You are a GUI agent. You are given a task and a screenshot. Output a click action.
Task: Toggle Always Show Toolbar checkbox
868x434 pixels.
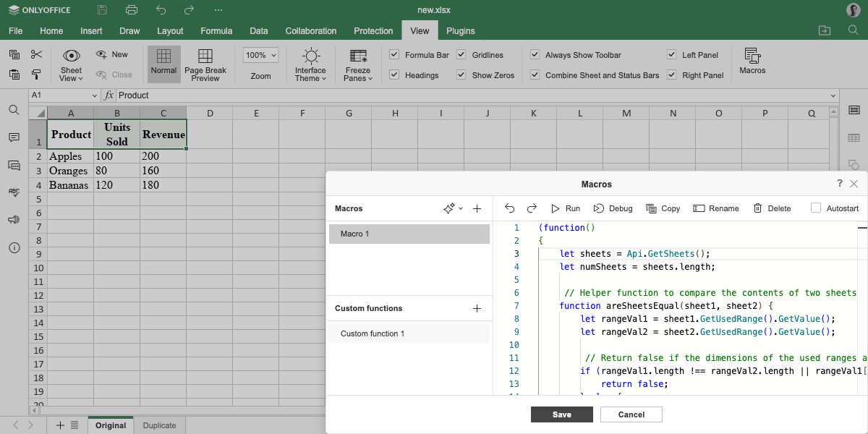tap(535, 54)
